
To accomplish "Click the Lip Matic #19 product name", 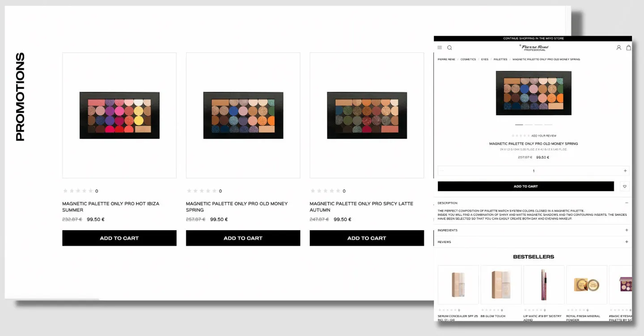I will [x=542, y=318].
